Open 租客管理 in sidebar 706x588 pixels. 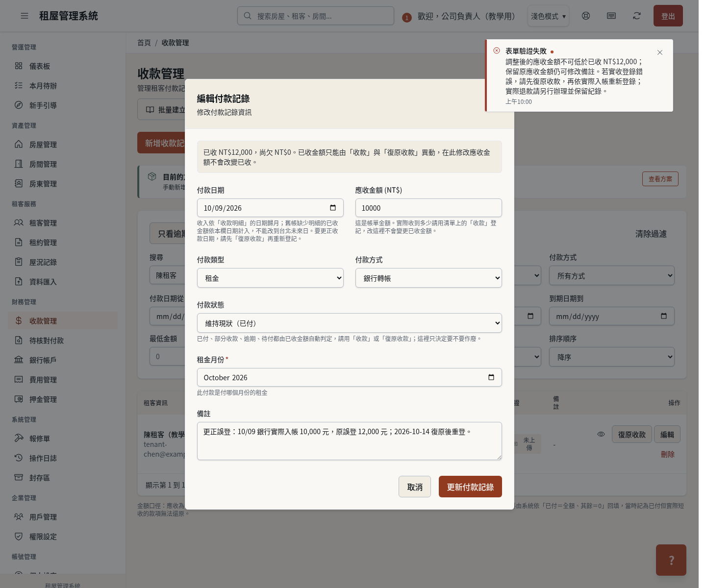point(63,223)
